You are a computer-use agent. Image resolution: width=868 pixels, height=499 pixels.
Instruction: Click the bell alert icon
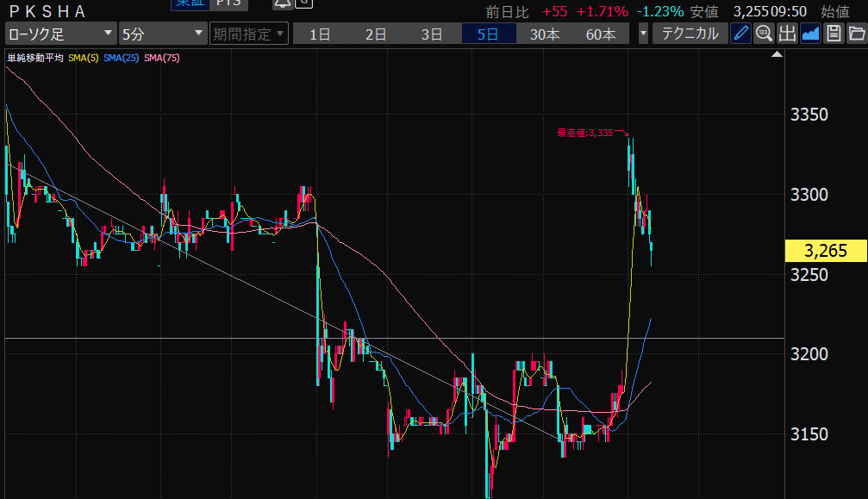coord(281,3)
